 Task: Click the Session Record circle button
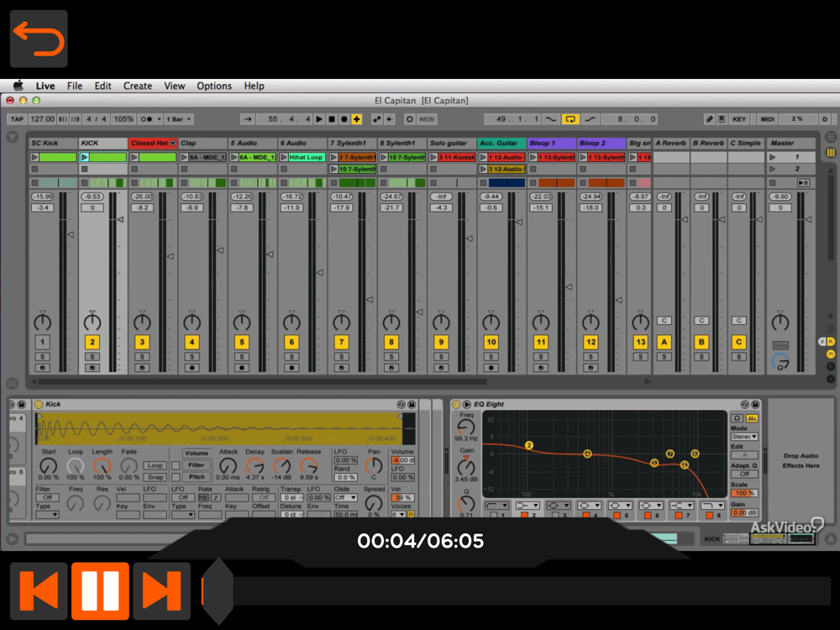point(410,119)
